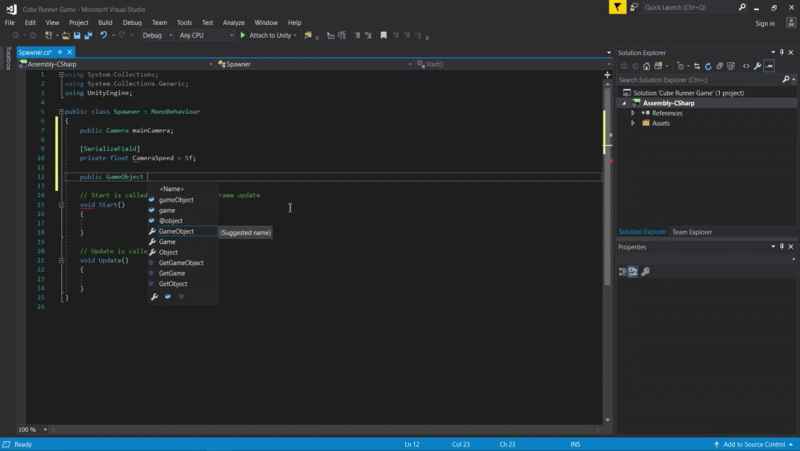Click the Comment out selected lines icon
800x451 pixels.
pos(357,35)
